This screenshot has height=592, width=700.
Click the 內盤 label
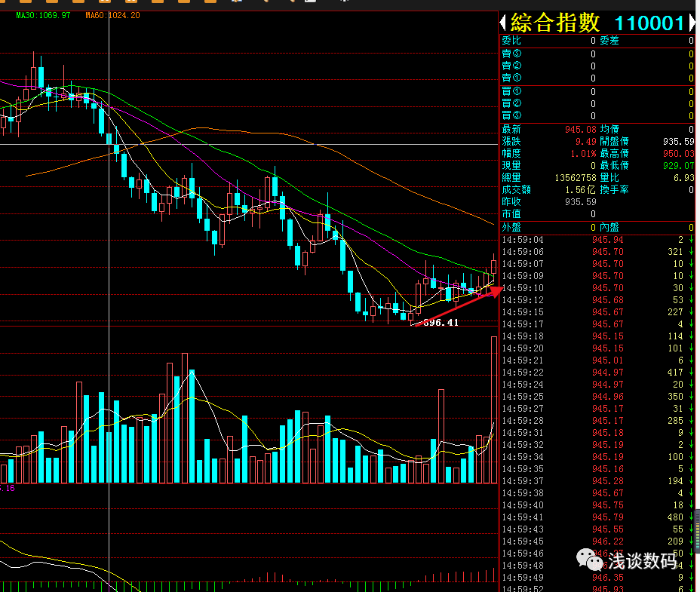pyautogui.click(x=609, y=227)
